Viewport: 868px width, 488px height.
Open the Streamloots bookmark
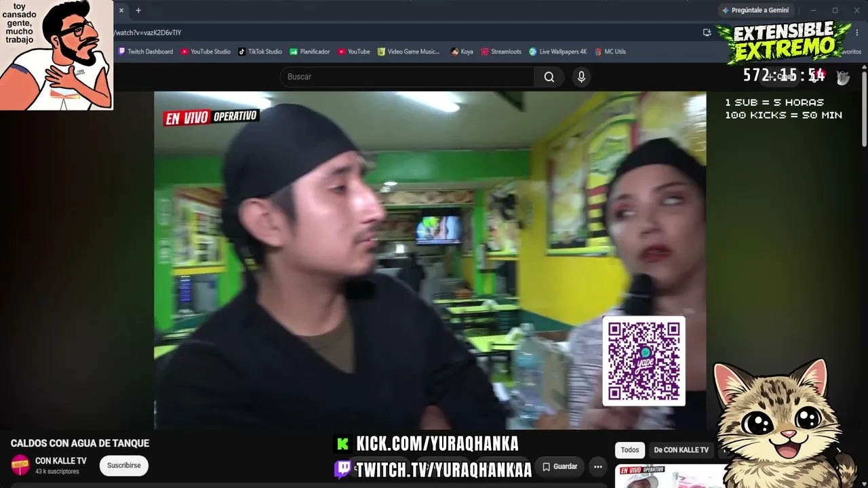coord(501,52)
